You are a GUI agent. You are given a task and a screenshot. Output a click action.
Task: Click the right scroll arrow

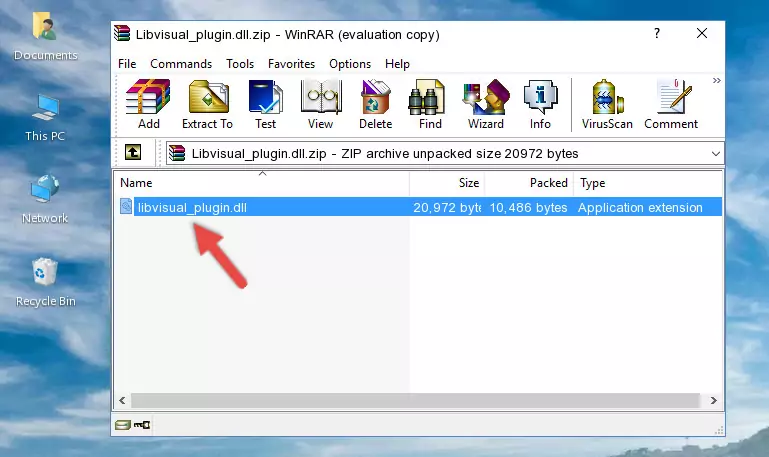714,401
